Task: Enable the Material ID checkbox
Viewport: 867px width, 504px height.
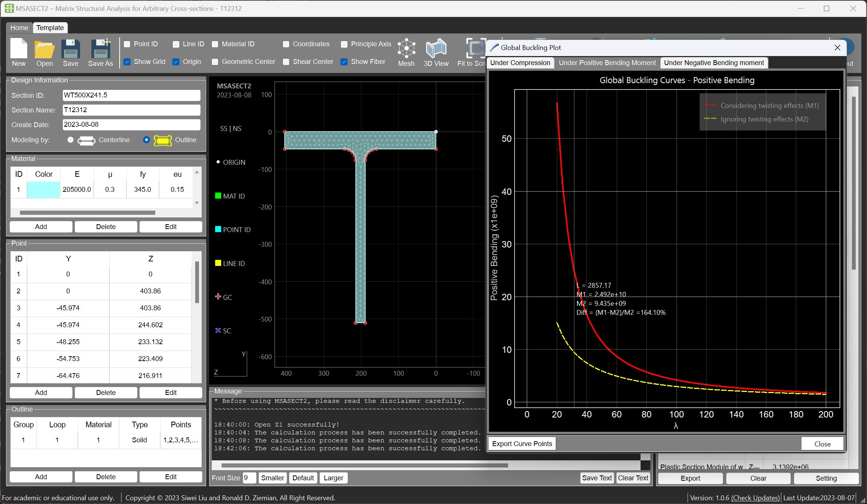Action: coord(215,44)
